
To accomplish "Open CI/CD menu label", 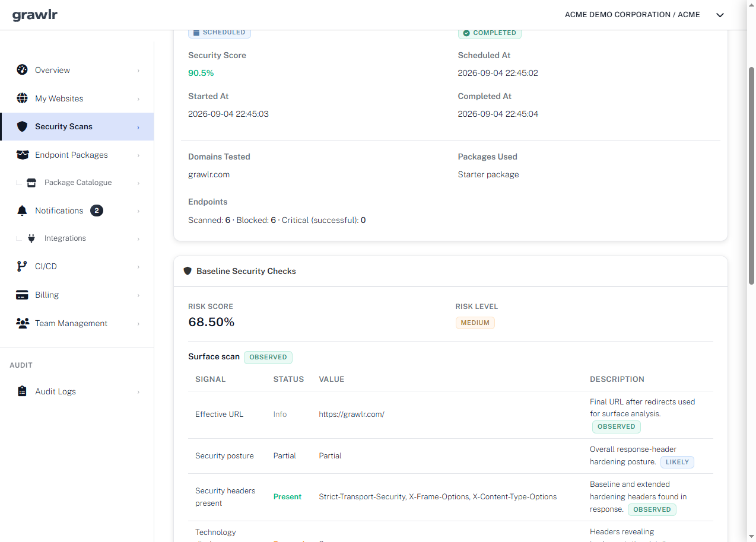I will point(46,266).
